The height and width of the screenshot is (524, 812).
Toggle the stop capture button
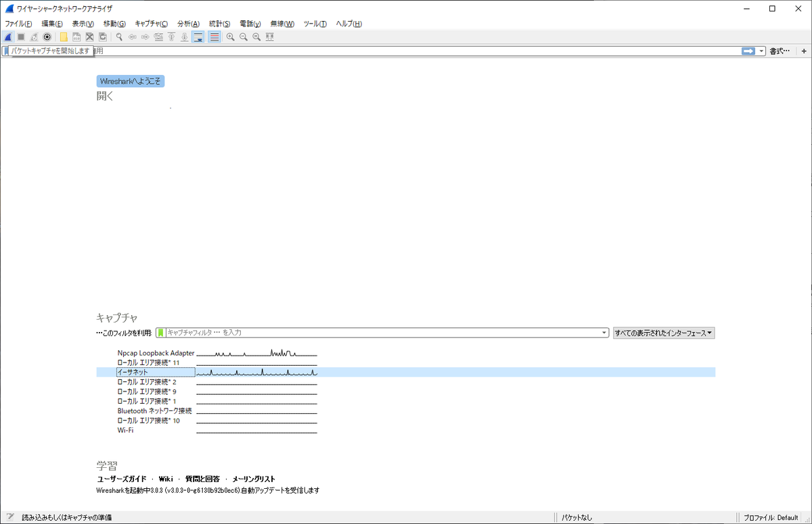click(x=21, y=37)
